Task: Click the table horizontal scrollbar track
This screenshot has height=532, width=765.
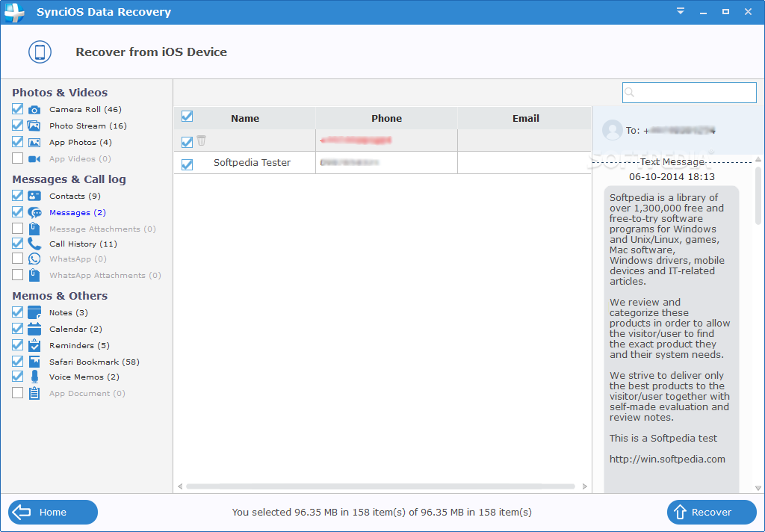Action: pyautogui.click(x=380, y=486)
